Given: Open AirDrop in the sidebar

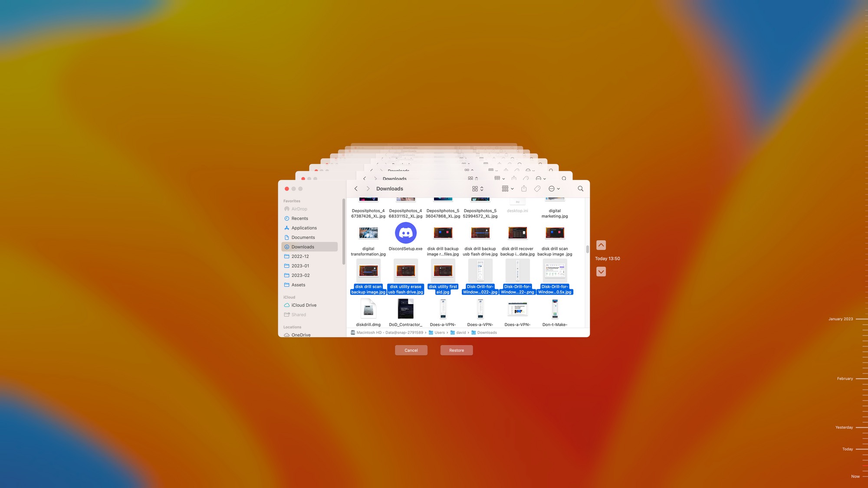Looking at the screenshot, I should [x=299, y=209].
